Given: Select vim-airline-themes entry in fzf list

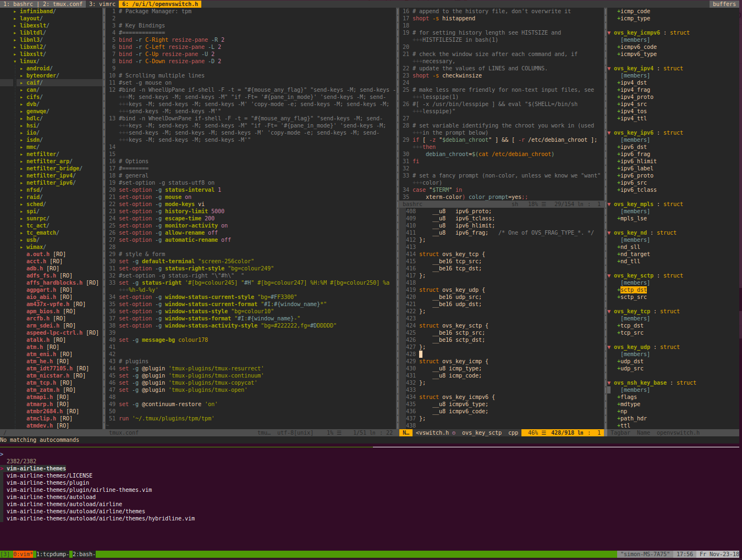Looking at the screenshot, I should [x=36, y=468].
